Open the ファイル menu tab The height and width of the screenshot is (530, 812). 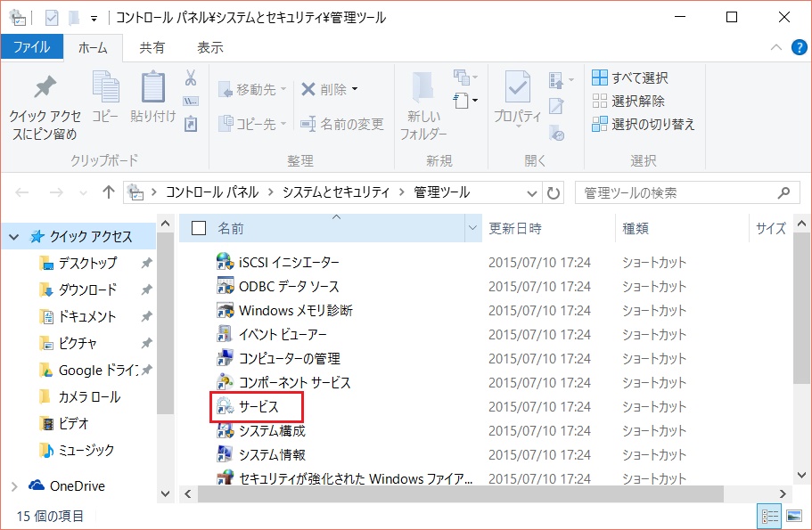click(x=32, y=47)
